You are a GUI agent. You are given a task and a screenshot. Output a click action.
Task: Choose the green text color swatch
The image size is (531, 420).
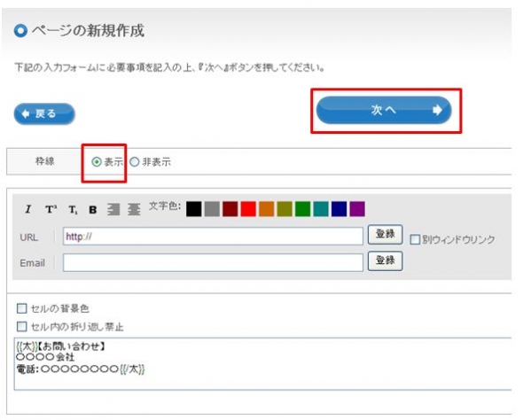pos(303,209)
